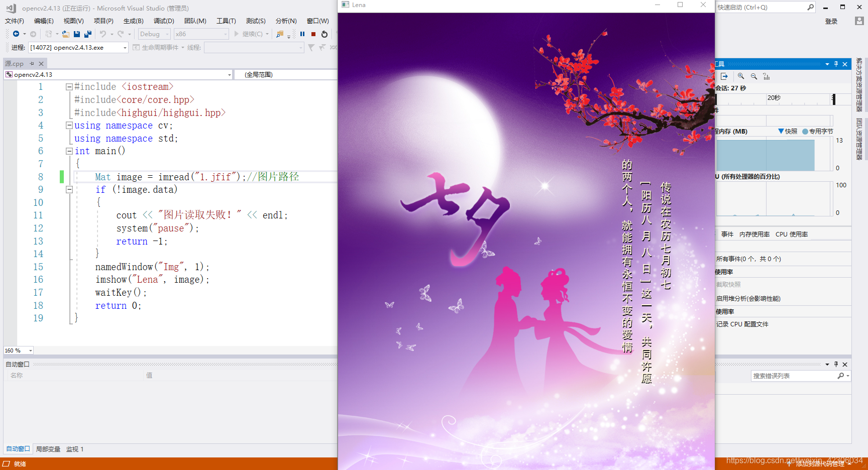This screenshot has height=470, width=868.
Task: Open the lifecycle events (生命周期事件) dropdown
Action: coord(159,47)
